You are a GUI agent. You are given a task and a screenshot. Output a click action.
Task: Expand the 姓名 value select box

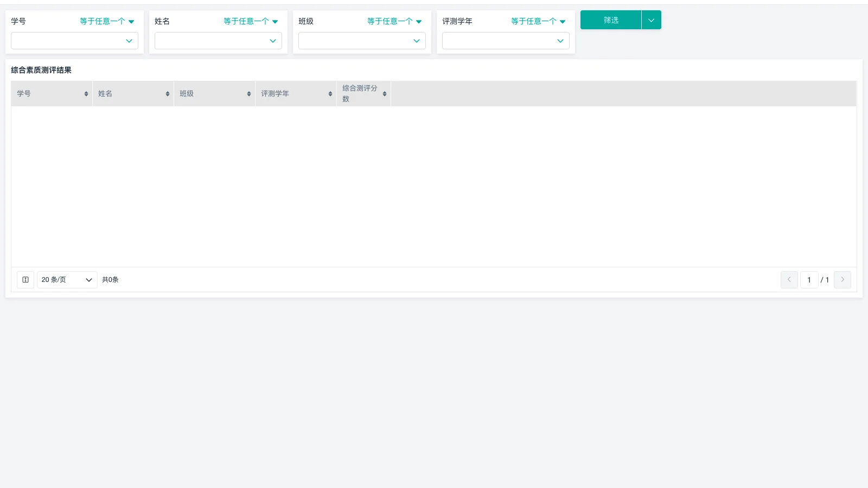(218, 41)
